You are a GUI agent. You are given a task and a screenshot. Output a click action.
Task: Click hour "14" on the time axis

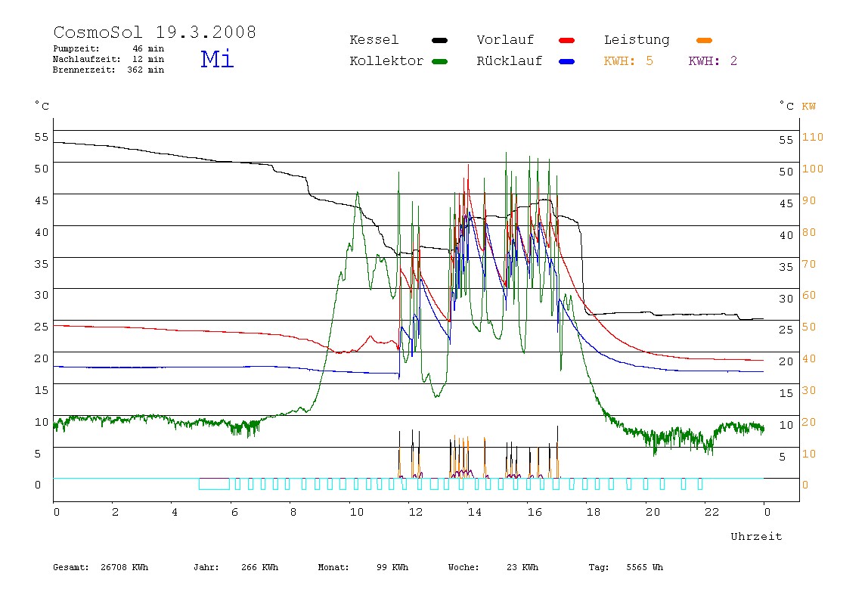[474, 512]
